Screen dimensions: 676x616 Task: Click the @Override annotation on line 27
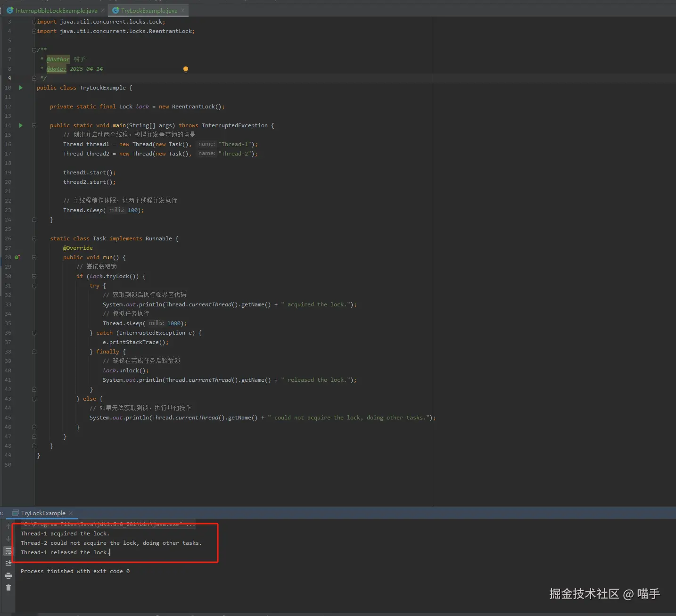pos(78,248)
